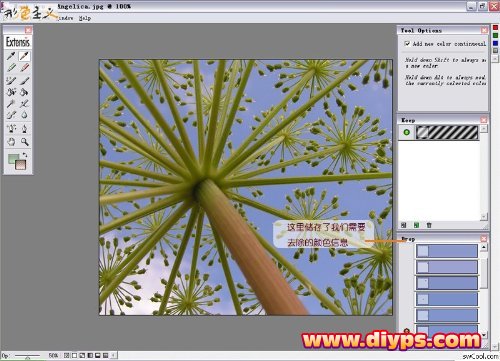Select the striped Keep color set row

[x=447, y=132]
